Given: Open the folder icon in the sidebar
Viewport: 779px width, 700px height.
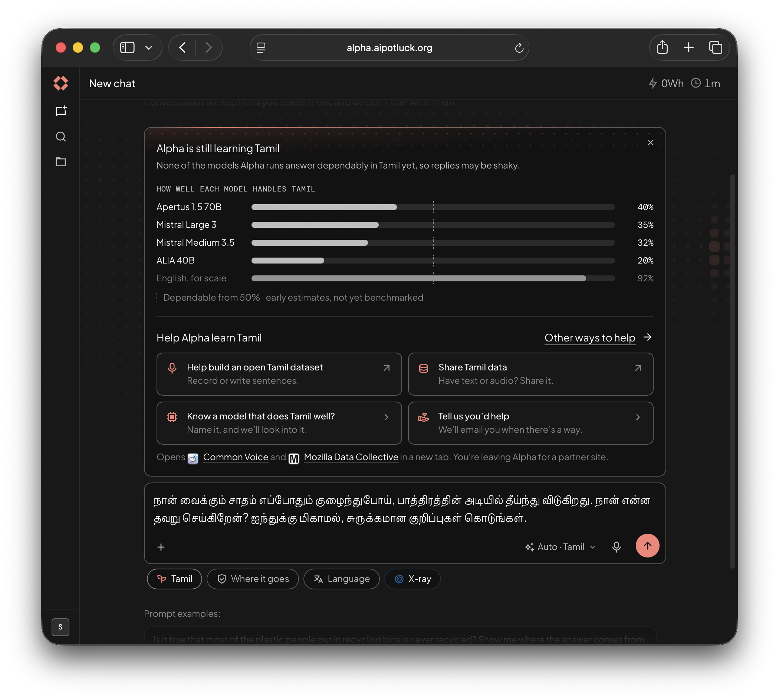Looking at the screenshot, I should tap(61, 162).
